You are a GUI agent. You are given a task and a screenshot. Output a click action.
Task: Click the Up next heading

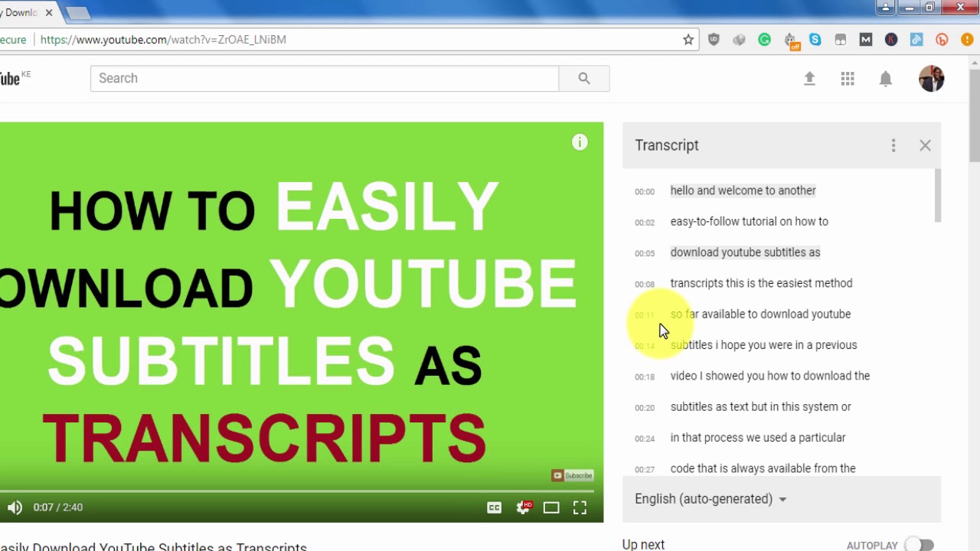644,545
